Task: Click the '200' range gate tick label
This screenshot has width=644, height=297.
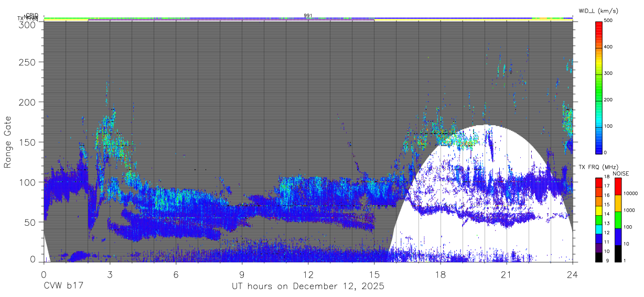Action: (x=28, y=102)
